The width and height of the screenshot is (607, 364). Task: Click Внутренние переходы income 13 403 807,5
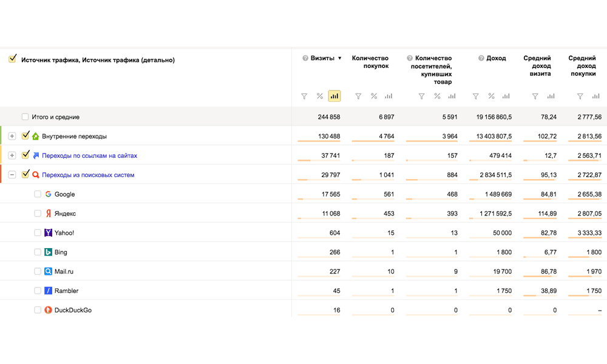(x=494, y=136)
